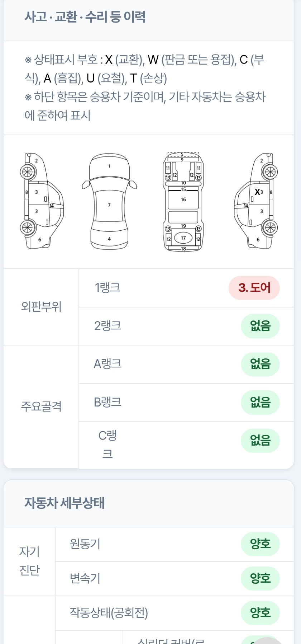Click the X3 door exchange marker
This screenshot has width=301, height=644.
point(259,192)
